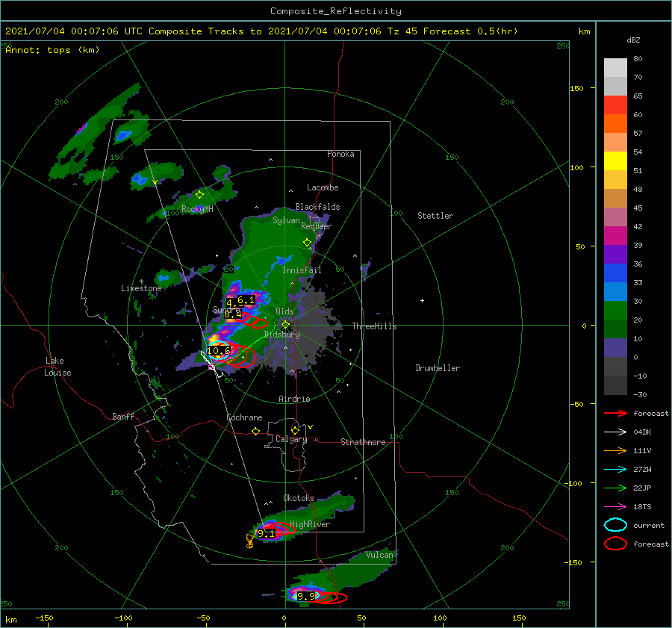
Task: Click the light blue swatch between 33 and 30 dBZ
Action: [615, 291]
